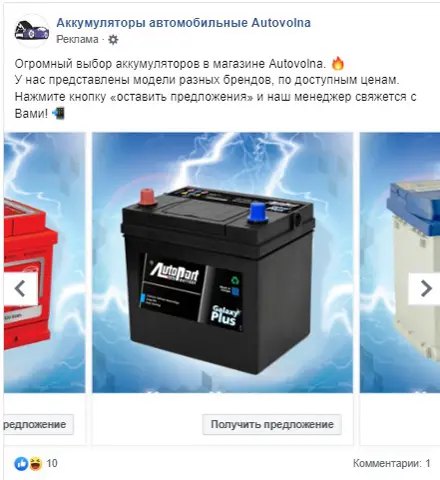
Task: Click the laughing Haha reaction icon
Action: [x=36, y=463]
